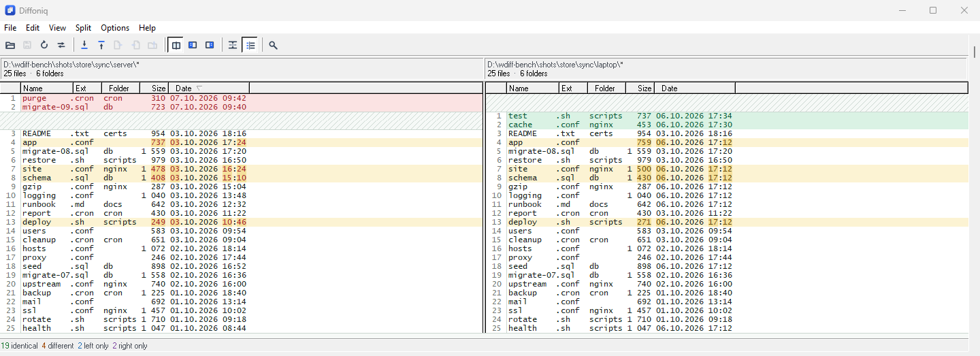
Task: Select site .conf row in left pane
Action: pos(241,169)
